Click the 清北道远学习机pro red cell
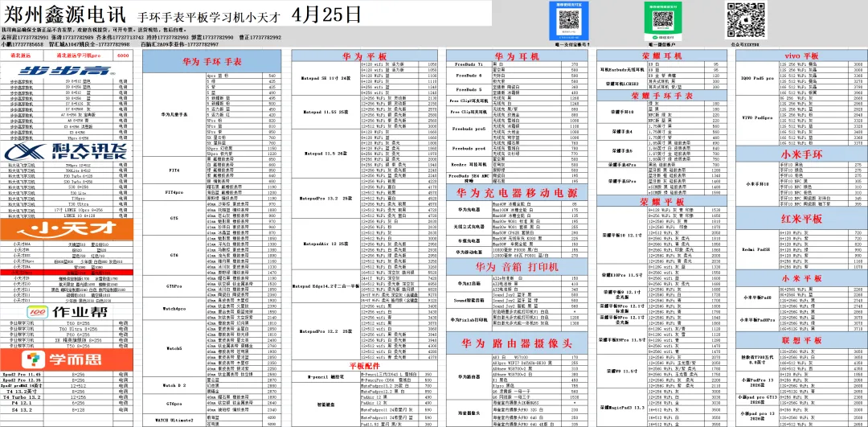The image size is (868, 427). coord(77,56)
